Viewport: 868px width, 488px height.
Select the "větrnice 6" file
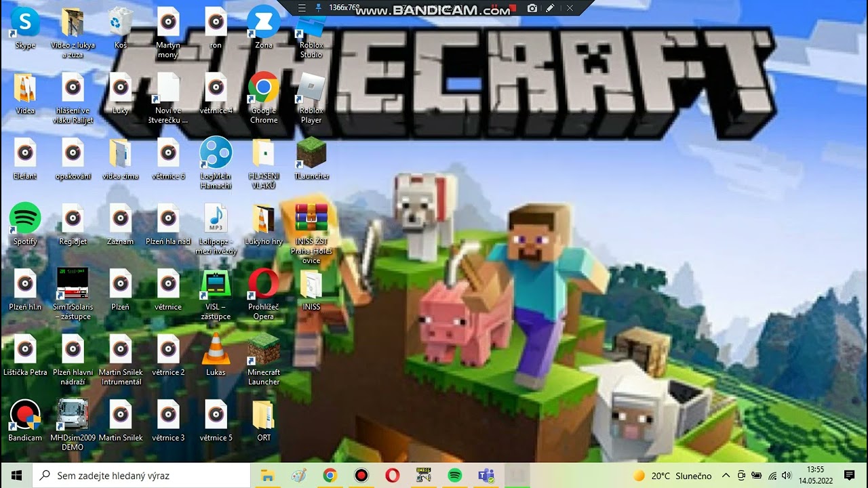167,159
